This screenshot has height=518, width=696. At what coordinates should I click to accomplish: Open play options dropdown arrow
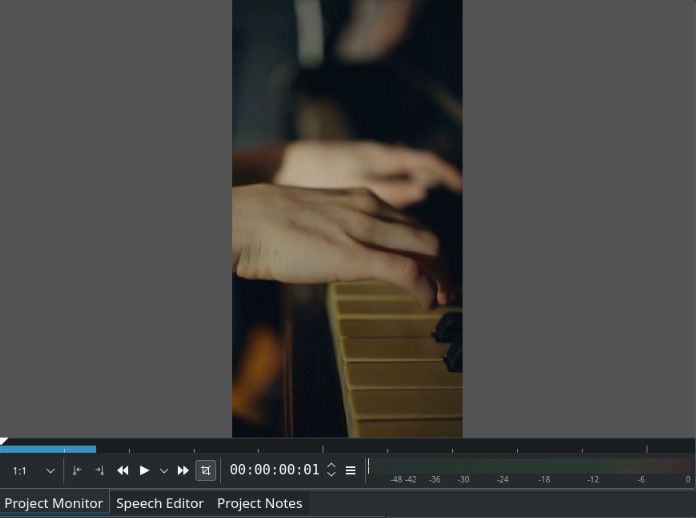[164, 471]
